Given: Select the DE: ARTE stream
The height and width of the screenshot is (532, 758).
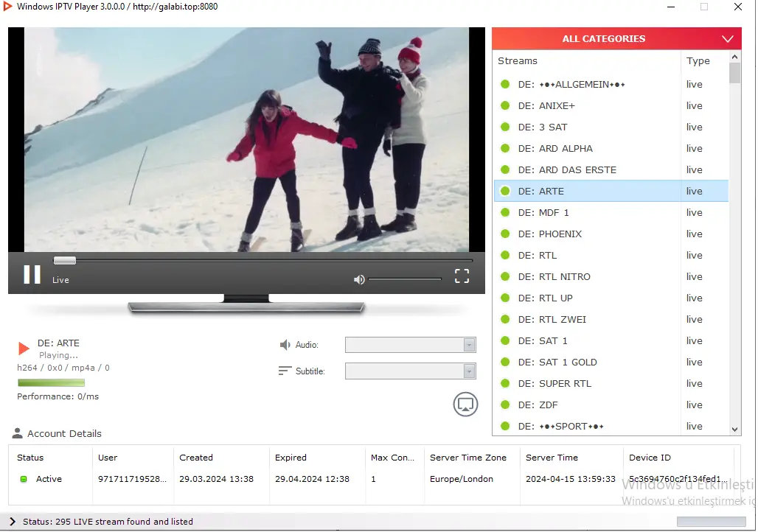Looking at the screenshot, I should tap(611, 191).
